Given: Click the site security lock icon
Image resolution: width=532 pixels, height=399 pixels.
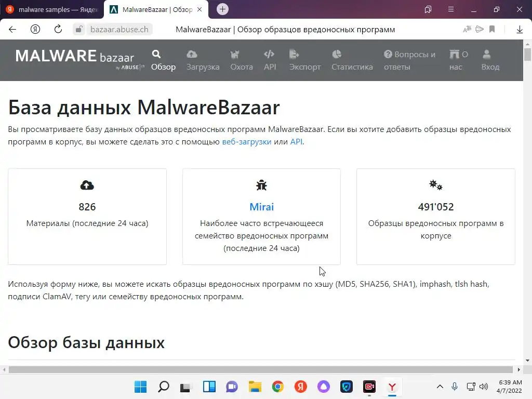Looking at the screenshot, I should pos(79,30).
